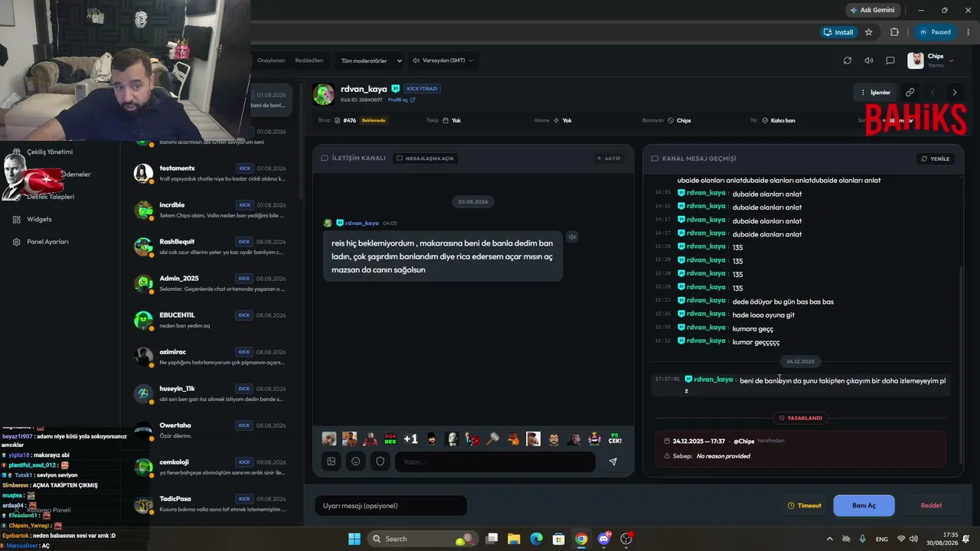Open azimirac's appeal in the list
This screenshot has height=551, width=980.
[211, 357]
